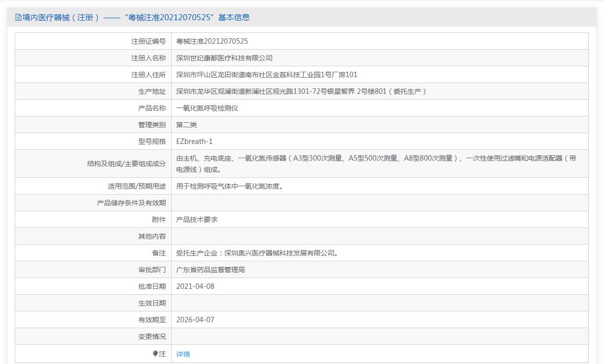The width and height of the screenshot is (604, 364).
Task: Click the 型号规格 row label
Action: click(x=152, y=141)
